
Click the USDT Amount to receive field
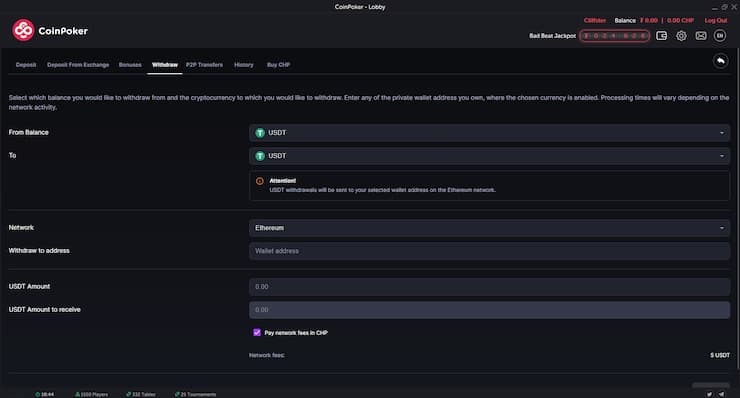tap(489, 310)
